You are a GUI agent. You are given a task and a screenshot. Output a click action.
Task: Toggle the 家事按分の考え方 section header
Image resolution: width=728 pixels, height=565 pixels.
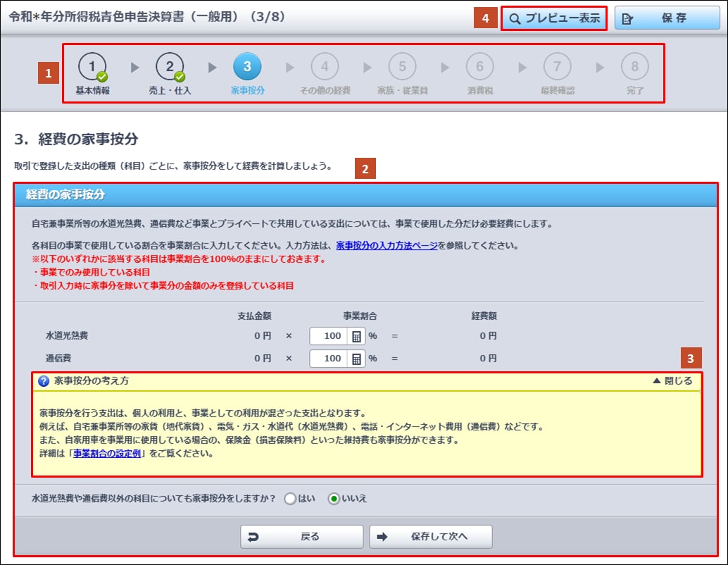[92, 381]
